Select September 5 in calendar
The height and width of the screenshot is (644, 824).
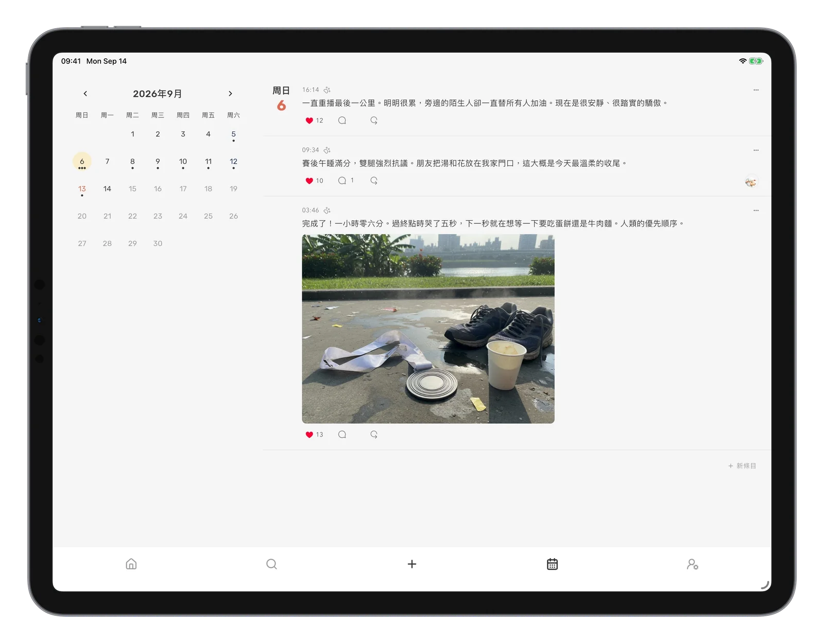[x=233, y=134]
